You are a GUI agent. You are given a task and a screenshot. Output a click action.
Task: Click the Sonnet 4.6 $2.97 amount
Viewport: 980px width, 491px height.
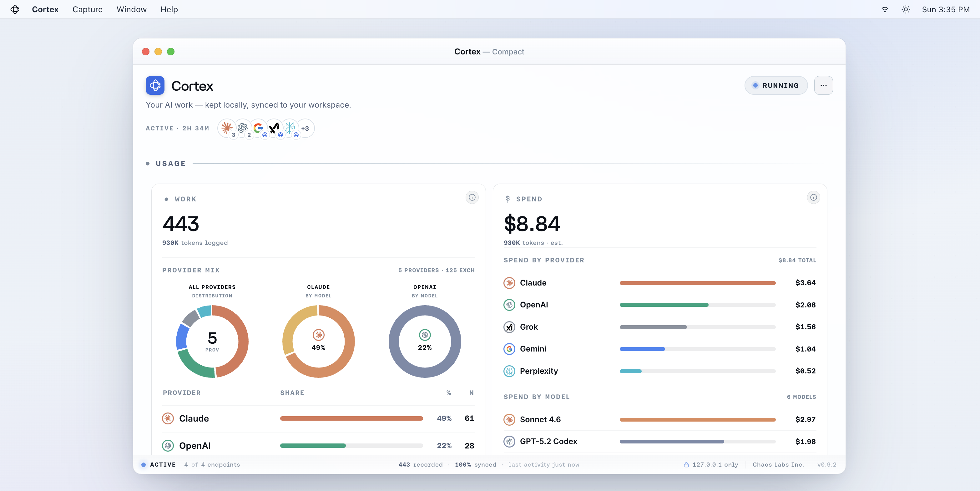coord(806,419)
